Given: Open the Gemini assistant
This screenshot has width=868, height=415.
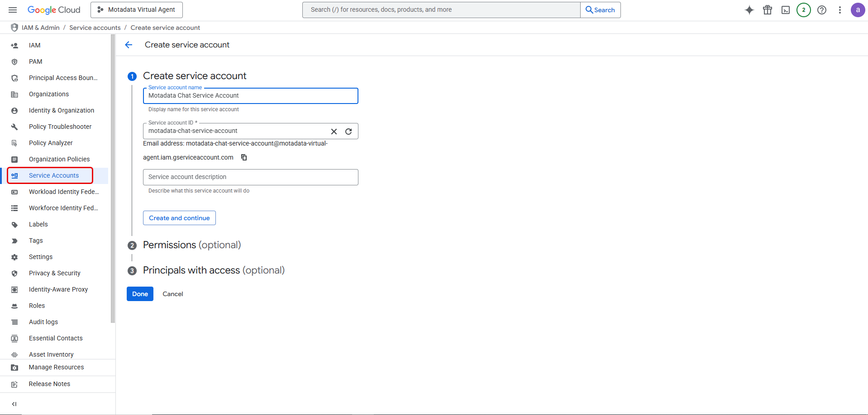Looking at the screenshot, I should pos(749,9).
